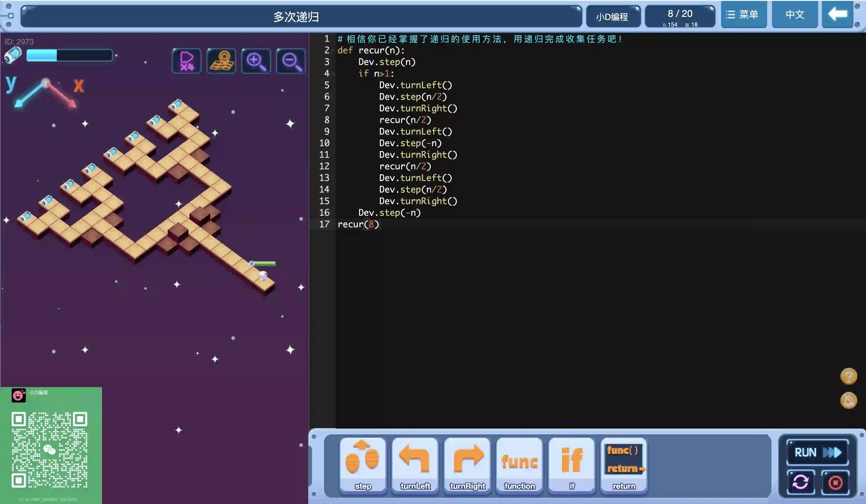The image size is (866, 504).
Task: Zoom in on the game map
Action: tap(256, 61)
